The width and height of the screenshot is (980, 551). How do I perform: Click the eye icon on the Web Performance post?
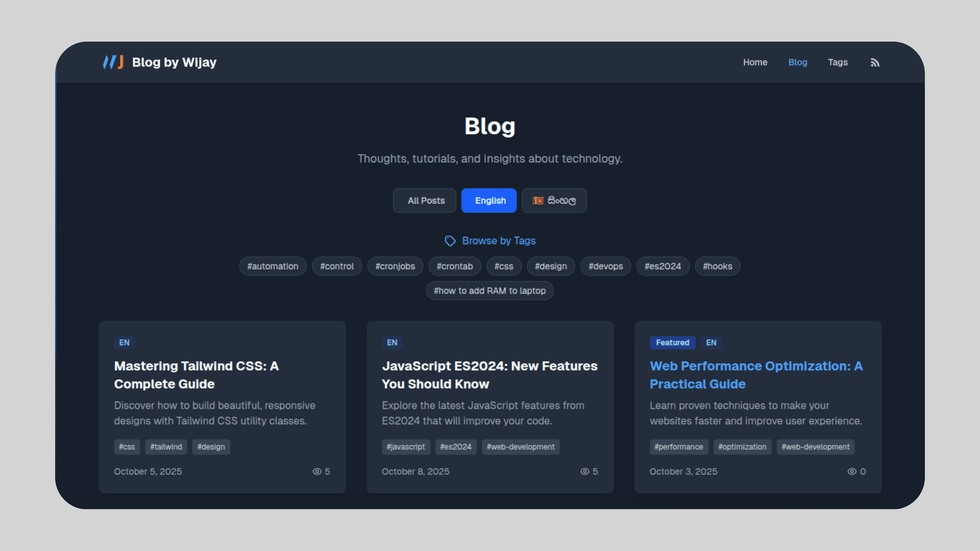pyautogui.click(x=851, y=471)
